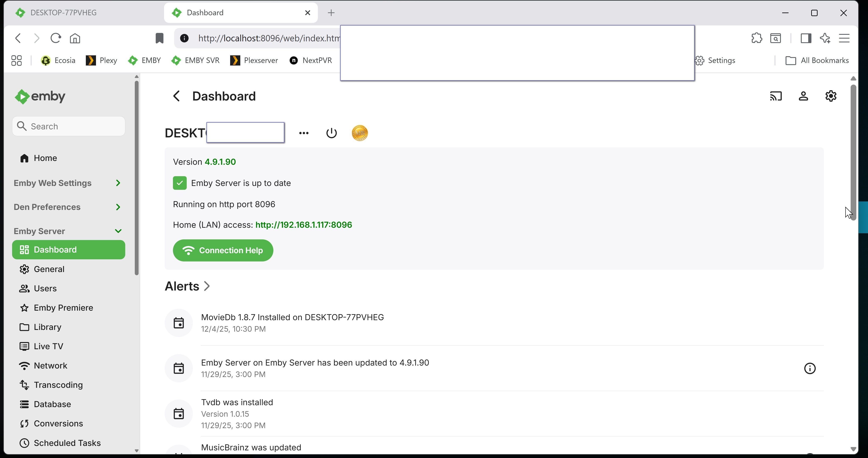Open the LAN access address link

[303, 225]
